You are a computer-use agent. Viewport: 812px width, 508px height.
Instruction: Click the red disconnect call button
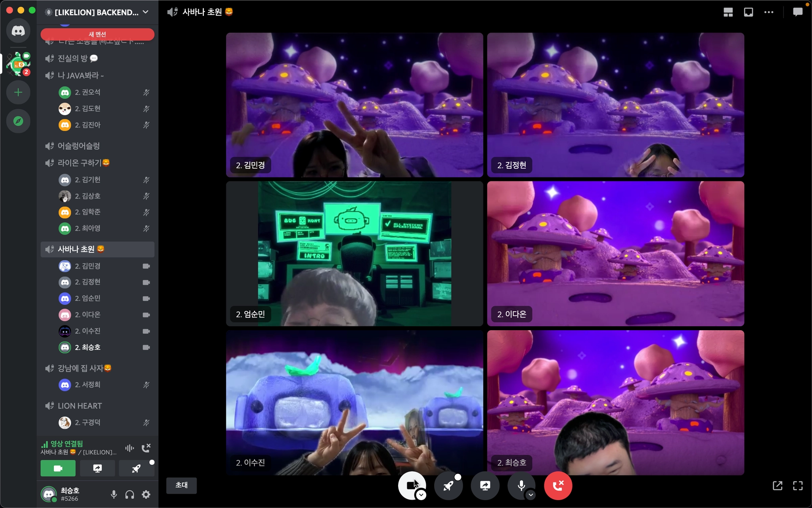tap(557, 485)
